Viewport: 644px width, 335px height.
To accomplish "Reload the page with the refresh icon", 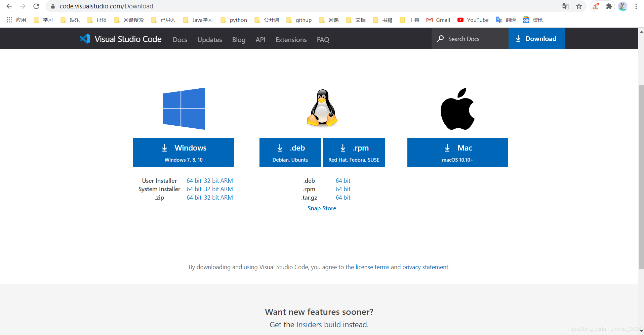I will click(36, 6).
